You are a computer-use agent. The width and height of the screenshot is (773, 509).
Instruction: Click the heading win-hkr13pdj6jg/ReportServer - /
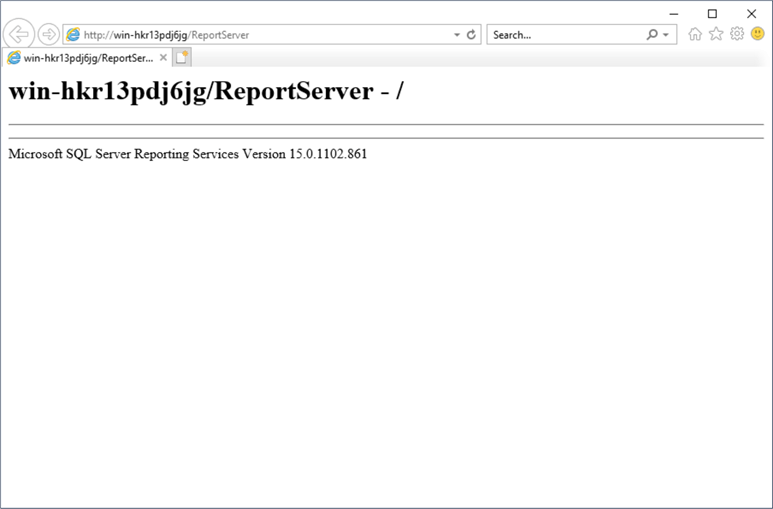206,91
